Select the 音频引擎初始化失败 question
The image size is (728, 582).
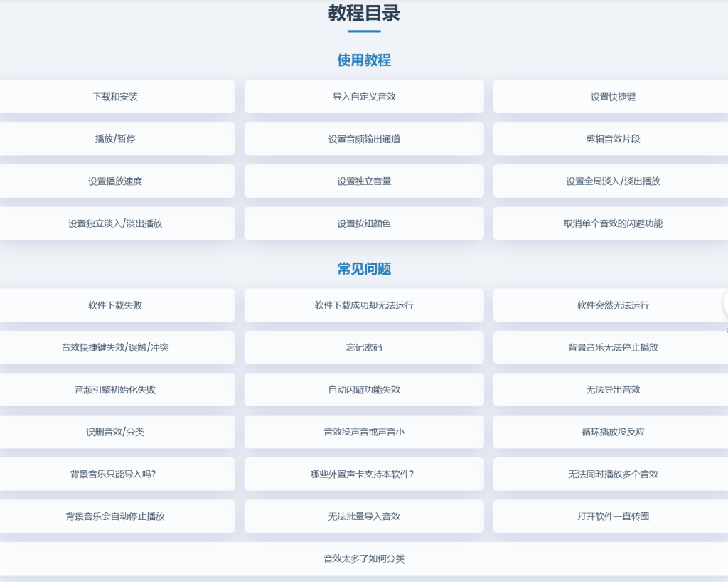[115, 390]
